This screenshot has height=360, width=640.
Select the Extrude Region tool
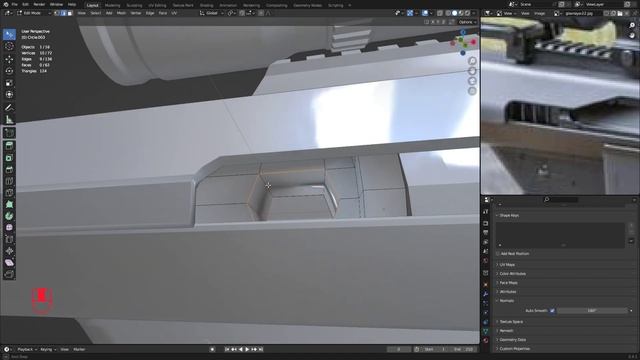[9, 146]
